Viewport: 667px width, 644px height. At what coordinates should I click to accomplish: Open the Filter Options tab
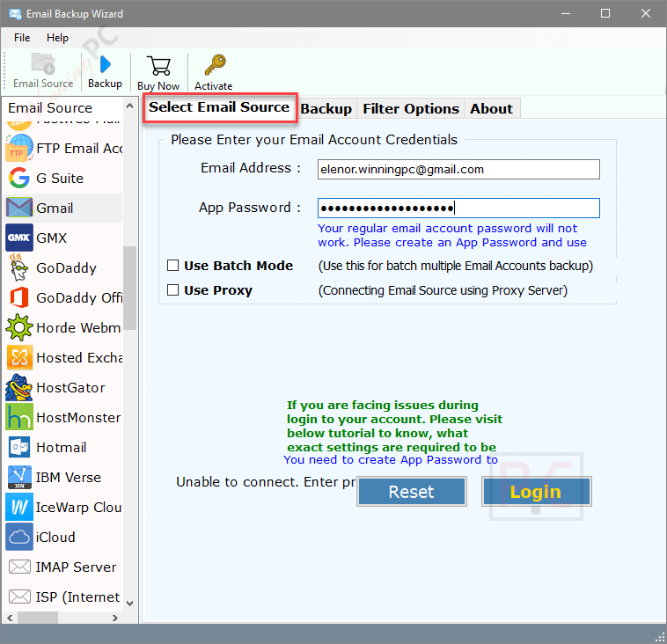[x=411, y=109]
